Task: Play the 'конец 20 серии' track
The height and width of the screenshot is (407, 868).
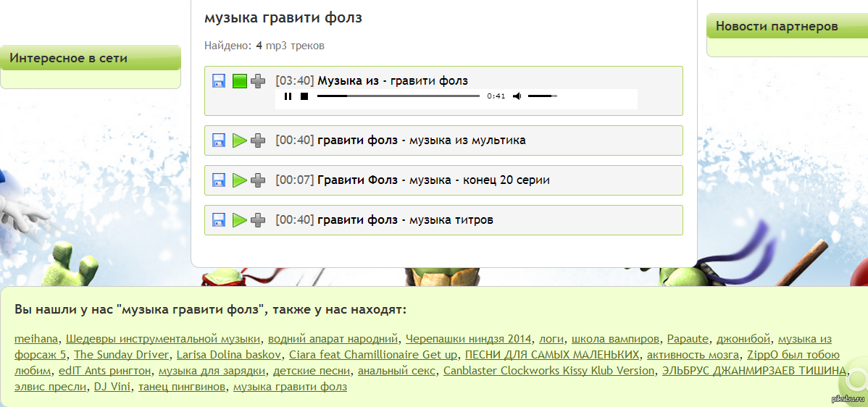Action: click(x=240, y=180)
